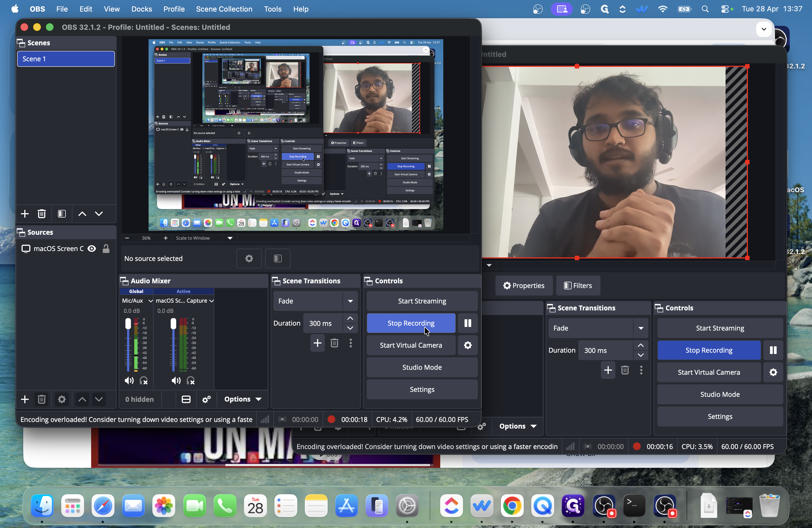Toggle audio mixer layout icon

[x=186, y=399]
